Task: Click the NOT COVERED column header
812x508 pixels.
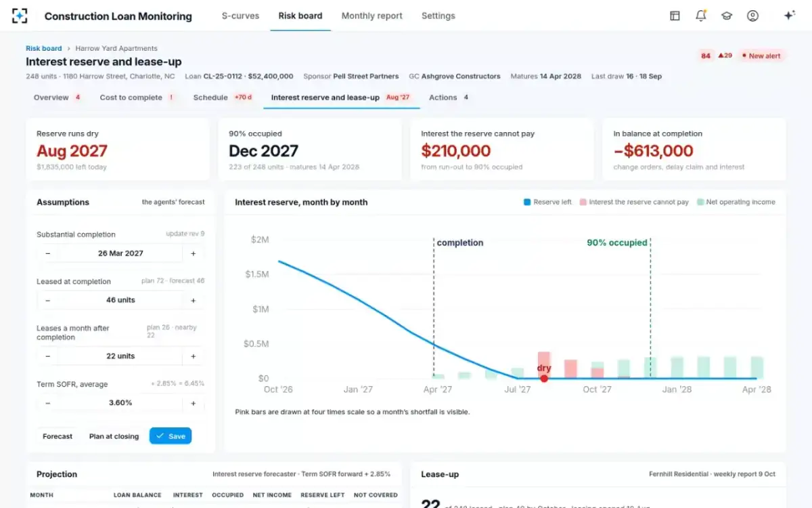Action: [x=376, y=495]
